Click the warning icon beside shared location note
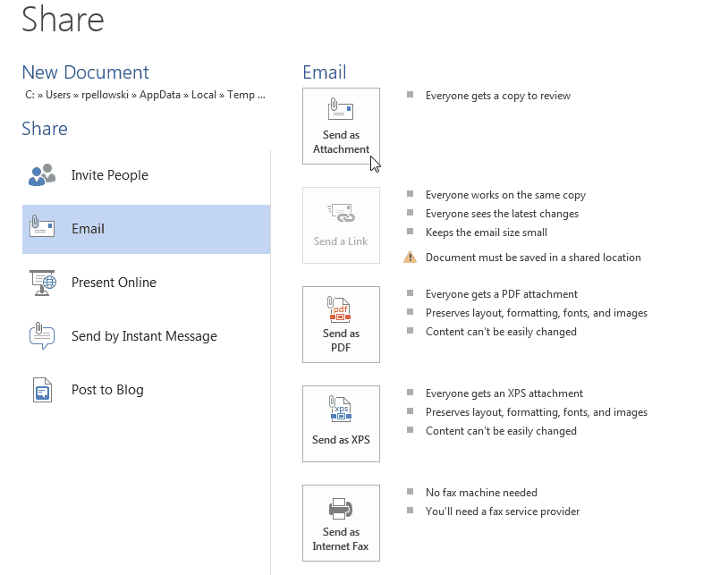 pos(410,258)
